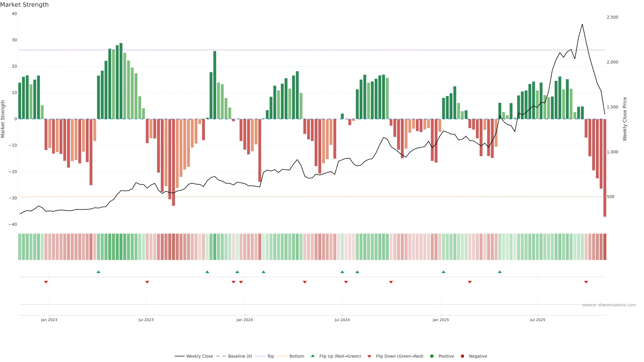The image size is (644, 362).
Task: Click the Weekly Close Price axis title
Action: [x=625, y=119]
